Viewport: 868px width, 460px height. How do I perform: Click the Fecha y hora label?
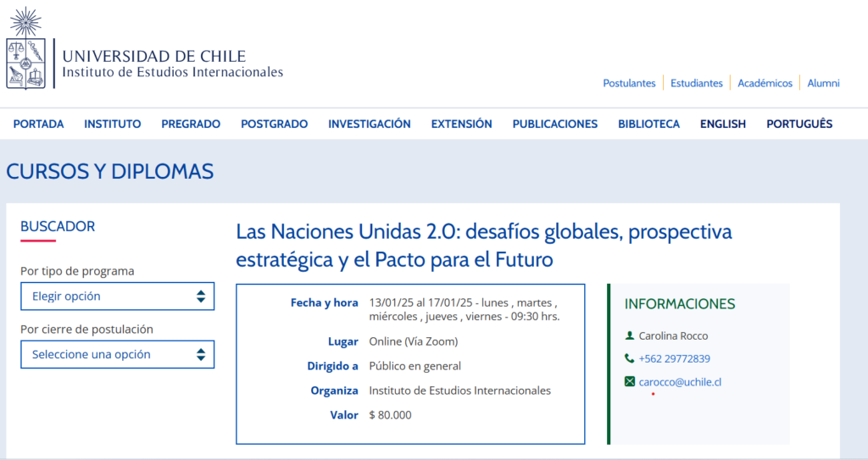pos(325,302)
